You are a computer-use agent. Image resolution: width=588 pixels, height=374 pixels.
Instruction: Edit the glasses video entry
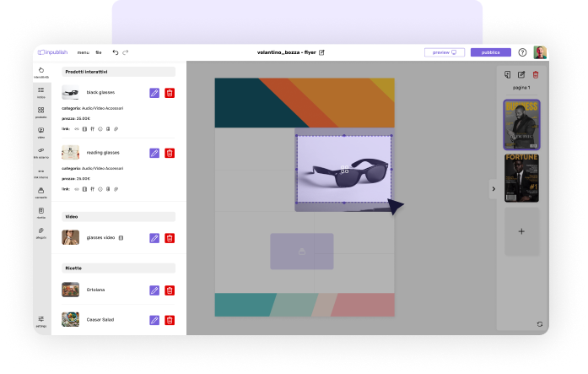154,238
